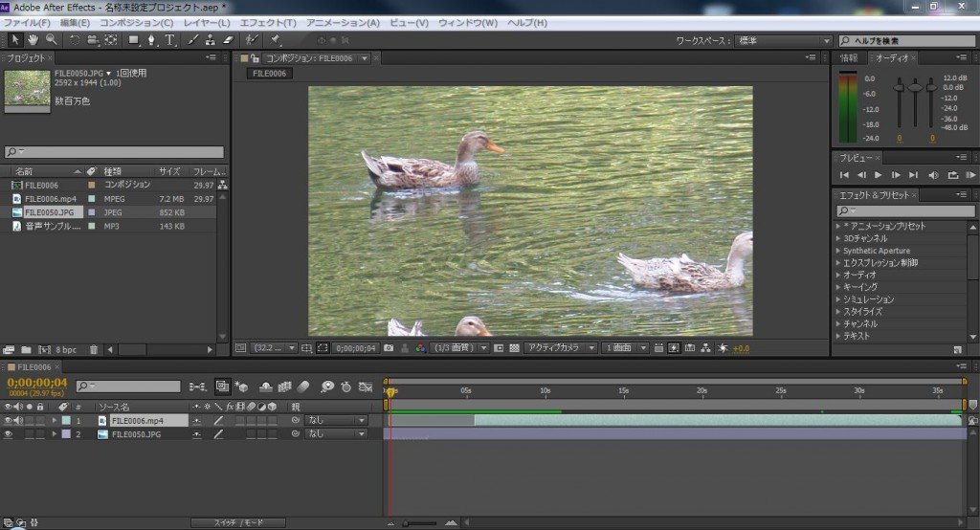Open the magnification ratio dropdown
This screenshot has width=980, height=530.
click(275, 348)
